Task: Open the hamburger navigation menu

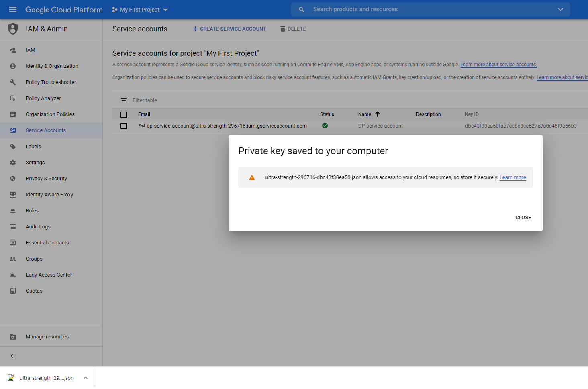Action: 13,10
